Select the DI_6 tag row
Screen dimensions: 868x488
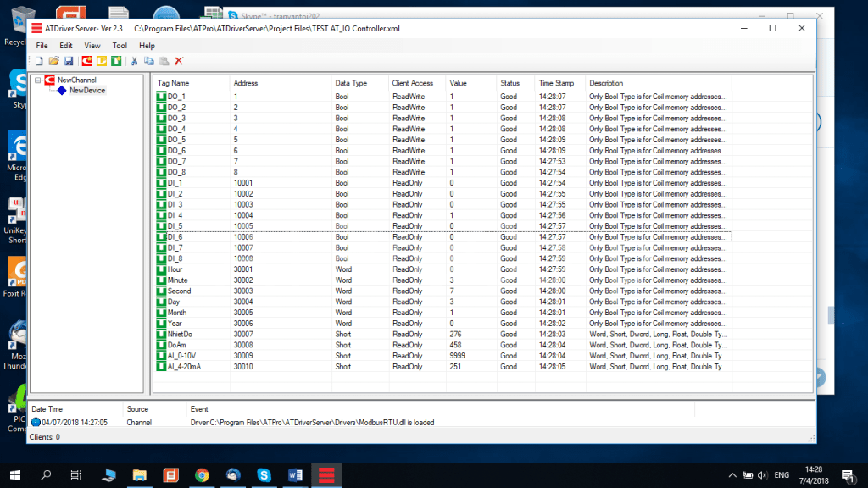coord(442,237)
